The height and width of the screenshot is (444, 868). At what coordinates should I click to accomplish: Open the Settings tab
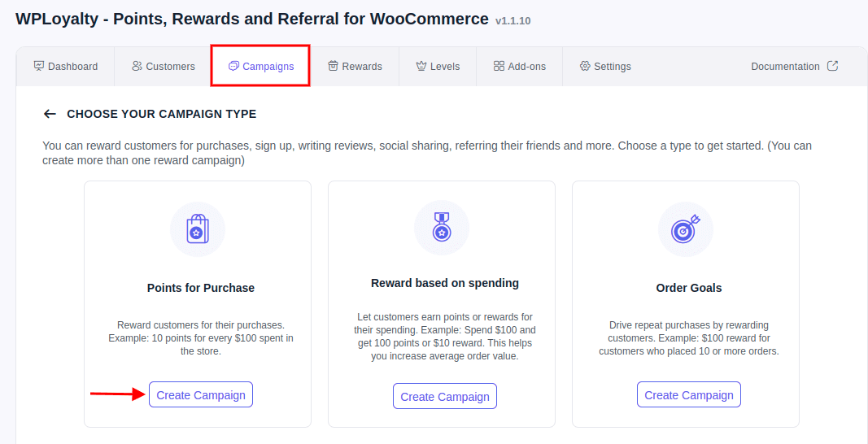(605, 67)
